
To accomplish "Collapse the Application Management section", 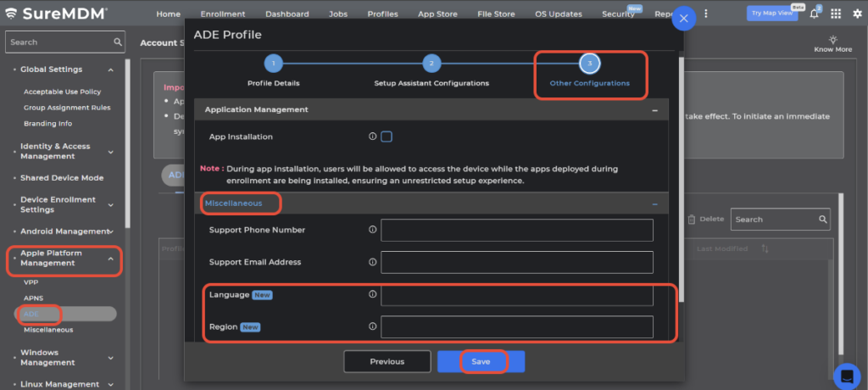I will [654, 110].
